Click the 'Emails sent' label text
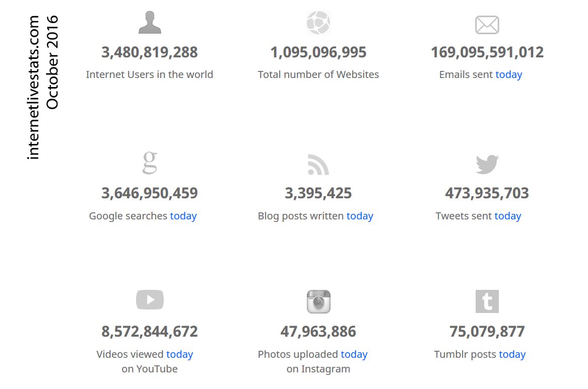This screenshot has height=389, width=588. coord(466,74)
